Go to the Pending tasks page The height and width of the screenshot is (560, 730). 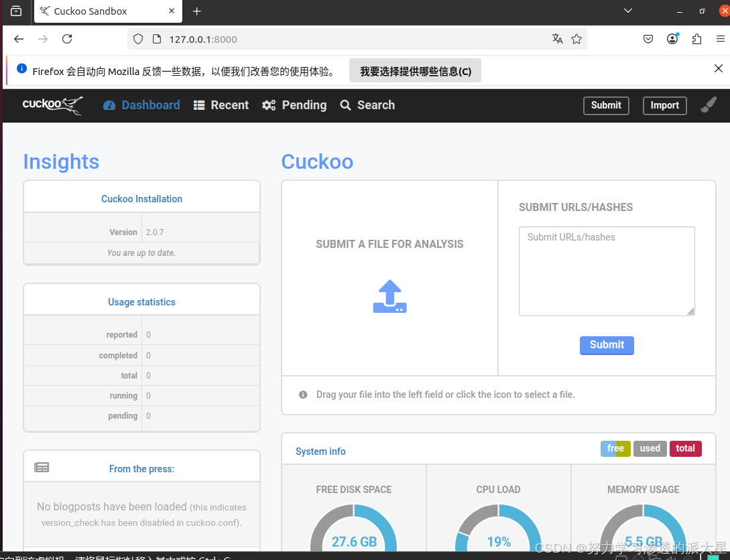click(294, 105)
